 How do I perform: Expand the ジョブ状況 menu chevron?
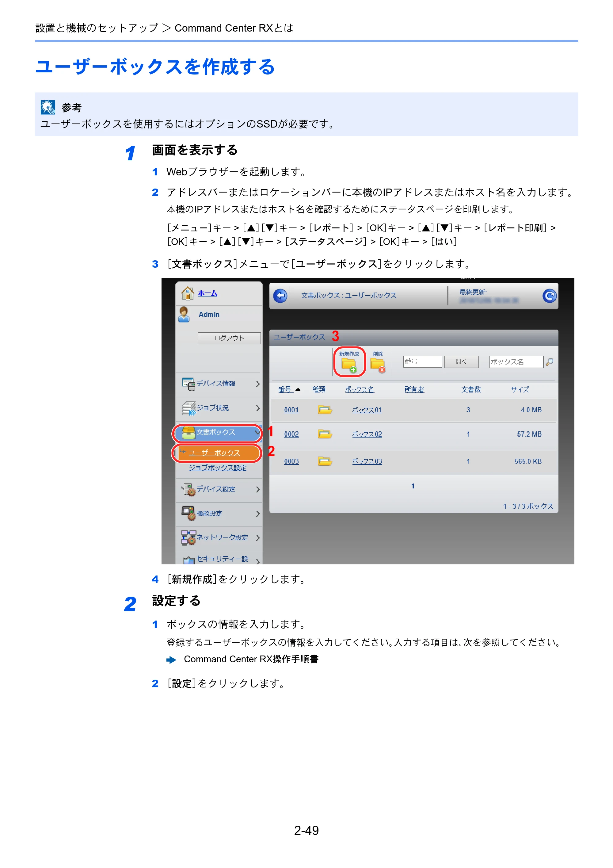point(258,408)
